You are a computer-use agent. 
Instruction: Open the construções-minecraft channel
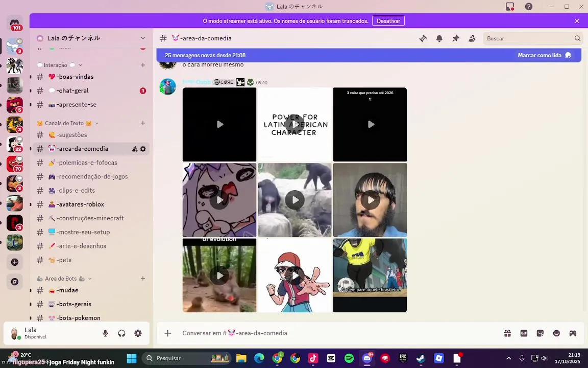(91, 218)
